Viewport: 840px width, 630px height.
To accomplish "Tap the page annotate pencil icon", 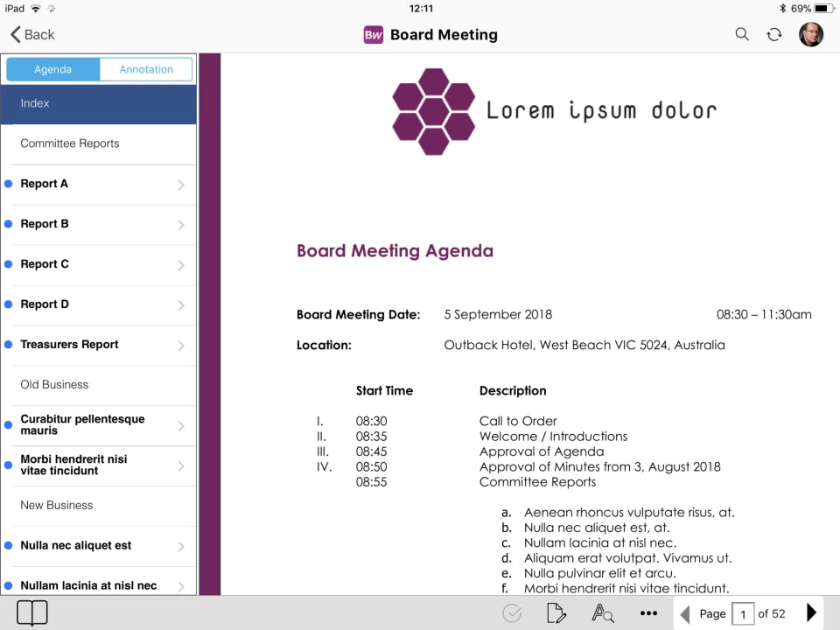I will (556, 613).
